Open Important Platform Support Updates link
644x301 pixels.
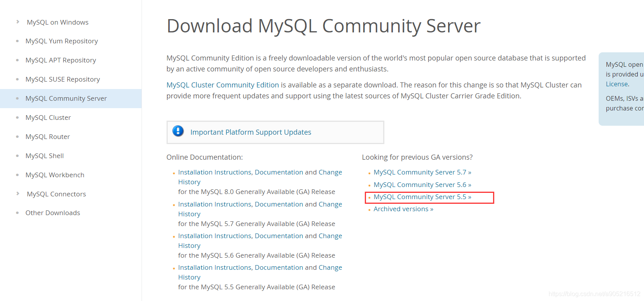tap(251, 132)
